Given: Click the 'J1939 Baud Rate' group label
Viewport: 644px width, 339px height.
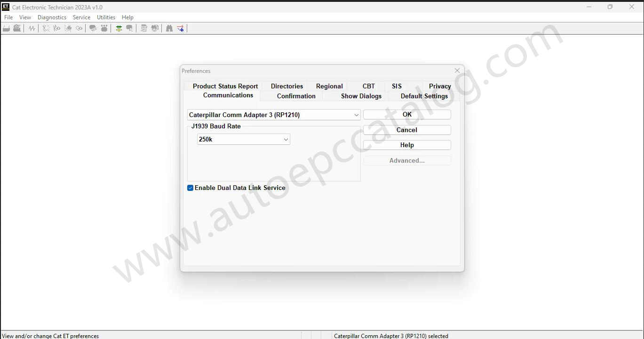Looking at the screenshot, I should [216, 126].
